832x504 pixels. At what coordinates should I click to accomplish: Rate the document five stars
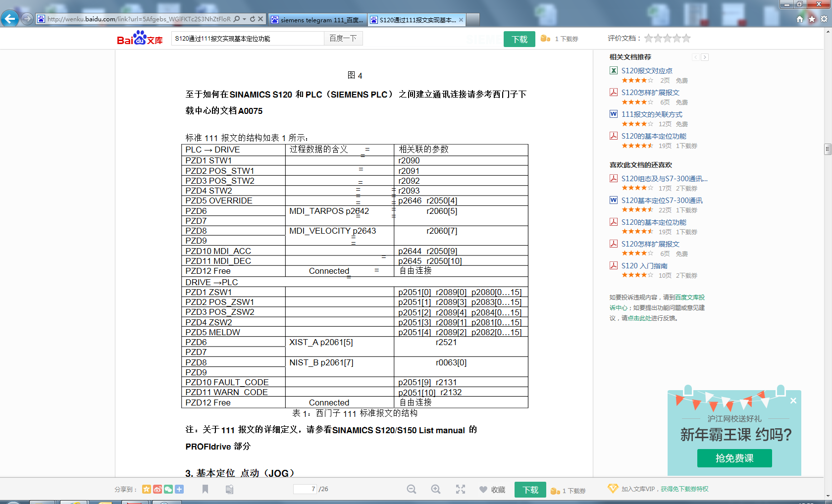coord(686,38)
